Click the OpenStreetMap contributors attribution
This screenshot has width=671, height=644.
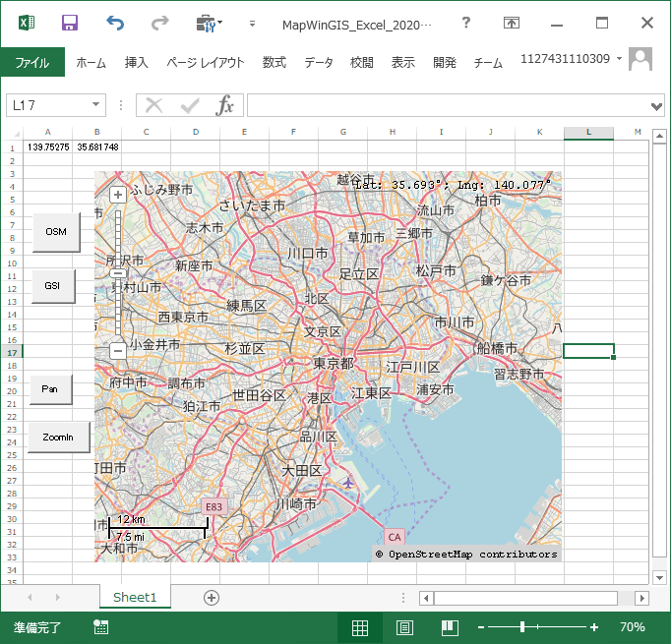(467, 555)
